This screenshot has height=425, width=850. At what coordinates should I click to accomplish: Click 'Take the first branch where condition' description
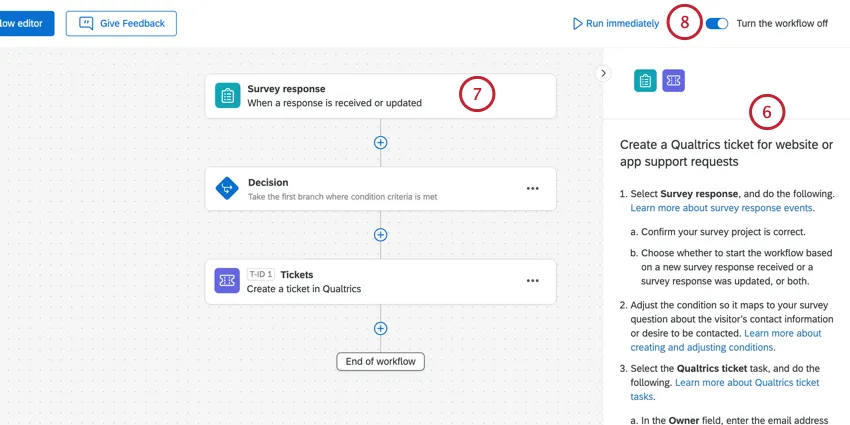pyautogui.click(x=343, y=197)
